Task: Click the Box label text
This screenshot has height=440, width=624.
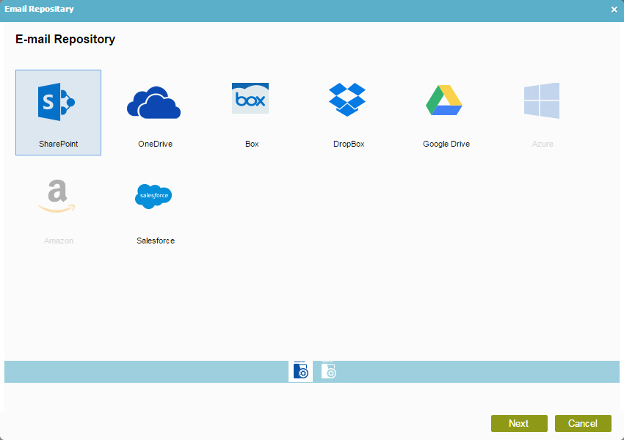Action: [252, 144]
